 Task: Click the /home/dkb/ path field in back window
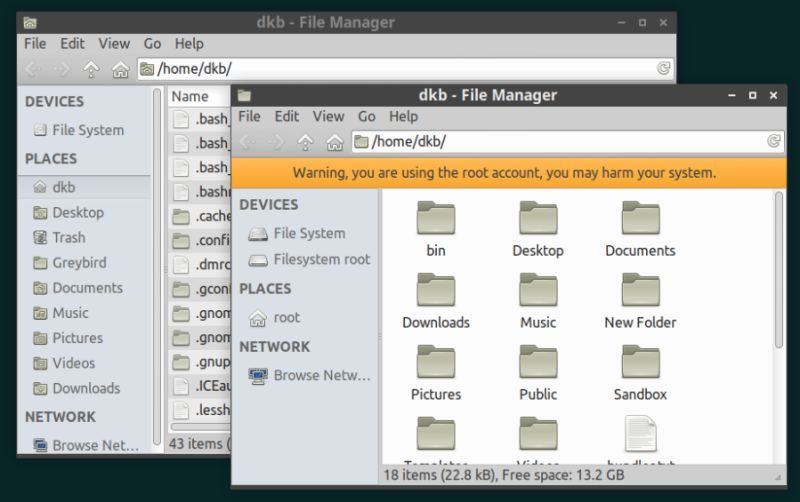tap(406, 68)
